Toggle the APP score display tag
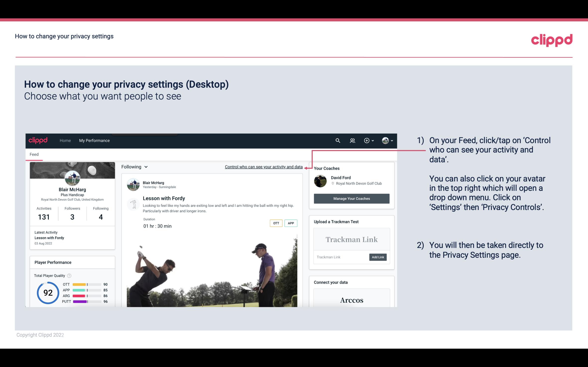Viewport: 588px width, 367px height. point(291,222)
